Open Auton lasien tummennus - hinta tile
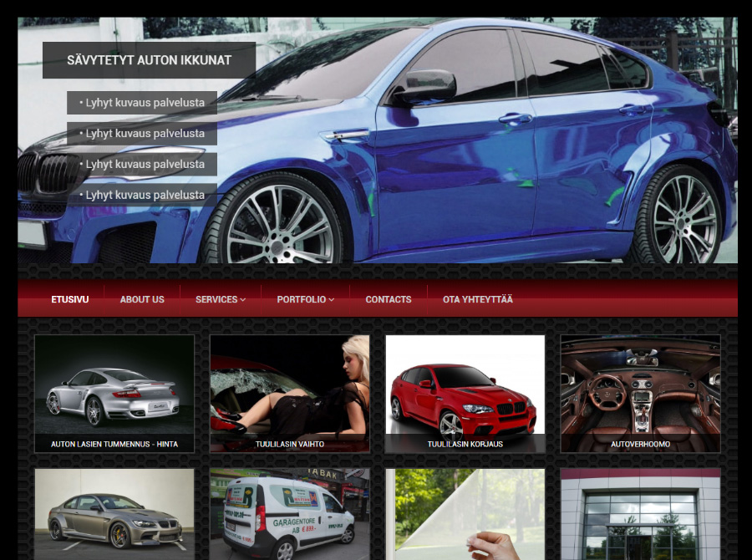The height and width of the screenshot is (560, 752). [x=114, y=394]
